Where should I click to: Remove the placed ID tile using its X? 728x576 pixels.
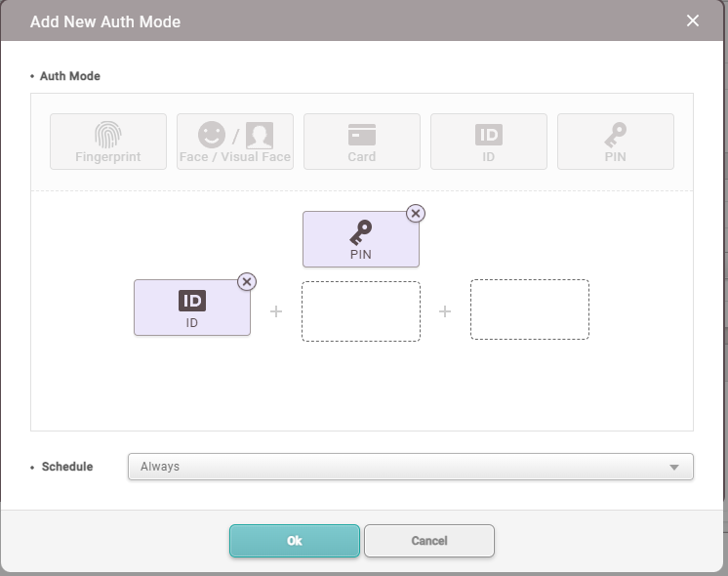point(247,281)
